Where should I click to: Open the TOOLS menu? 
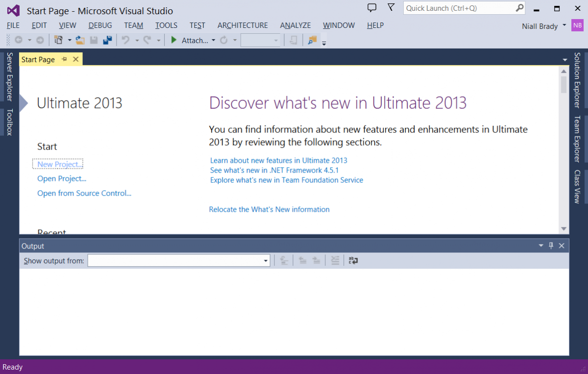click(x=167, y=25)
